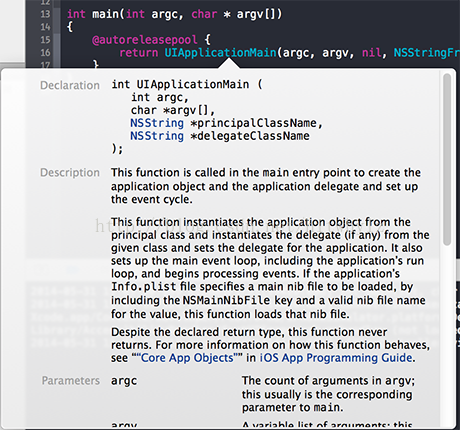Click NSString before *delegateClassName in declaration

[157, 136]
